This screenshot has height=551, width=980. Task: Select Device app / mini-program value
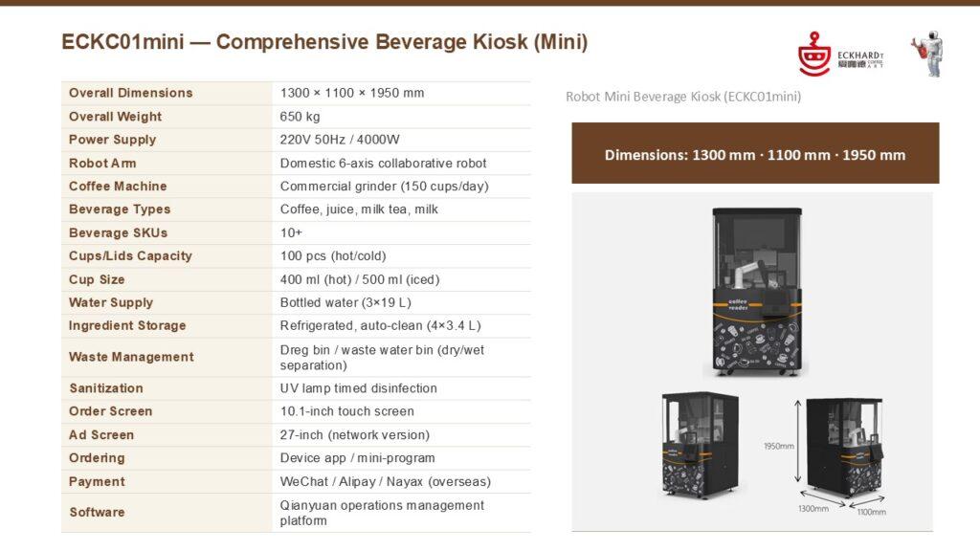pyautogui.click(x=358, y=458)
